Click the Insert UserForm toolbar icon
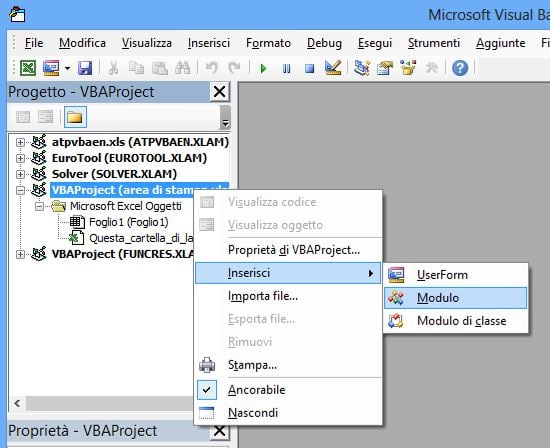The width and height of the screenshot is (550, 448). pyautogui.click(x=51, y=68)
